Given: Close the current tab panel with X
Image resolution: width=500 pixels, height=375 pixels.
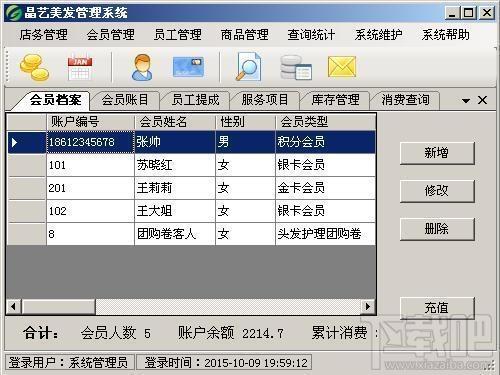Looking at the screenshot, I should coord(482,100).
